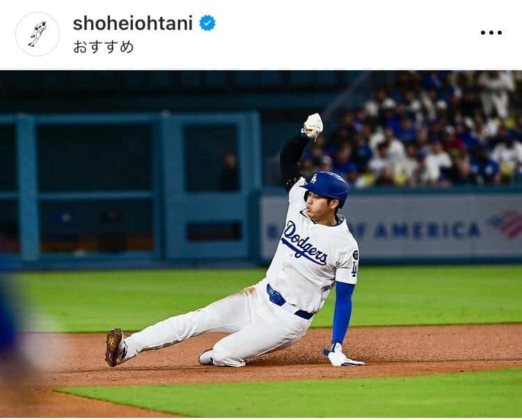The width and height of the screenshot is (522, 420).
Task: Click the raised fist with white glove
Action: coord(313,126)
